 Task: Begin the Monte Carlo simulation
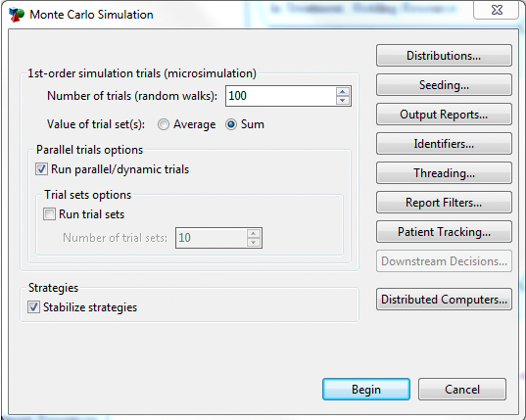[x=366, y=390]
